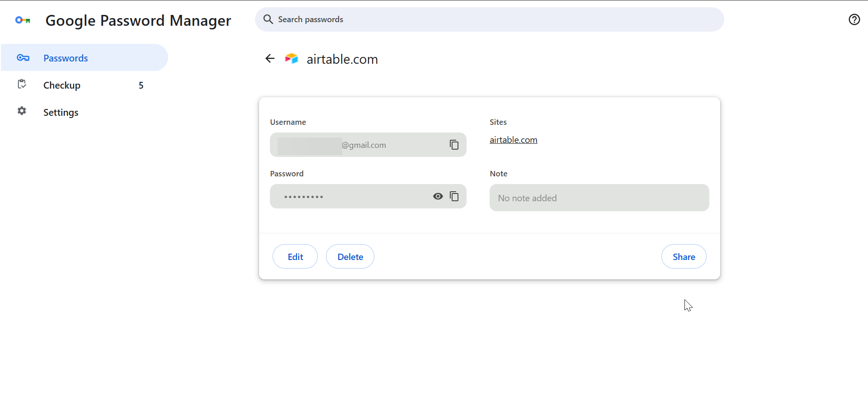The height and width of the screenshot is (397, 868).
Task: Open the Passwords sidebar section
Action: [66, 58]
